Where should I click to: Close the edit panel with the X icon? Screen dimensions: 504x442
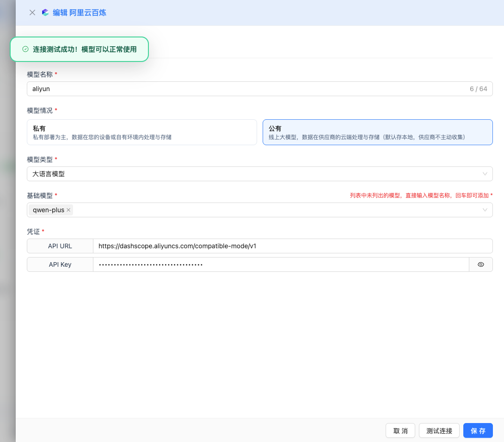pos(32,12)
